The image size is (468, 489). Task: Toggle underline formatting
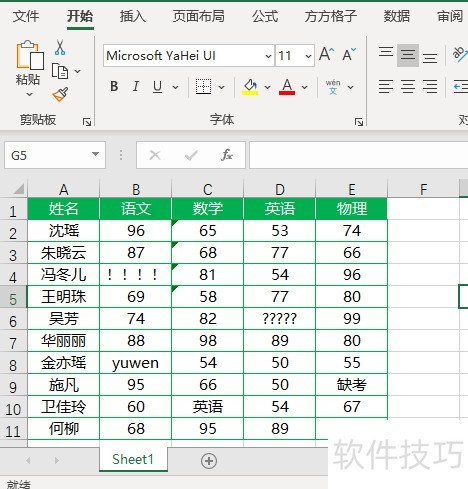pos(157,87)
